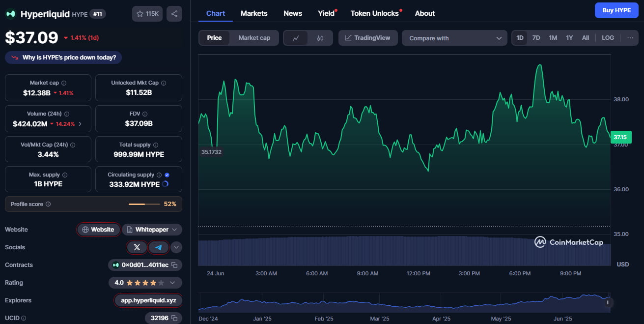Open the Telegram social link icon
Image resolution: width=644 pixels, height=324 pixels.
coord(159,247)
